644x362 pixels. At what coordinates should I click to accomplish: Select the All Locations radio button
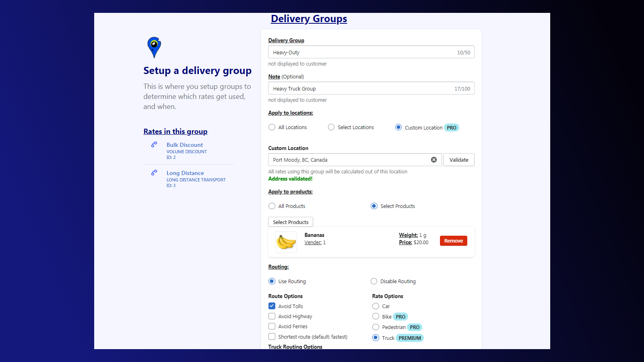(272, 127)
